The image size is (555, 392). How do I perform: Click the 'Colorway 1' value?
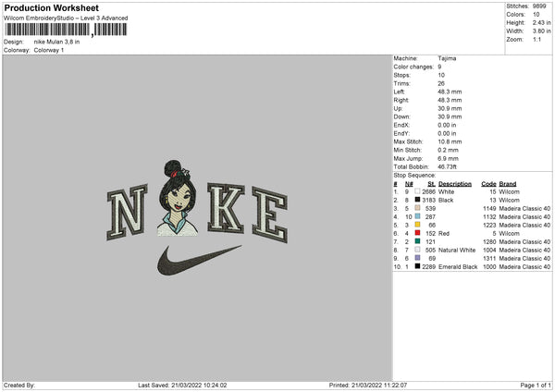49,50
